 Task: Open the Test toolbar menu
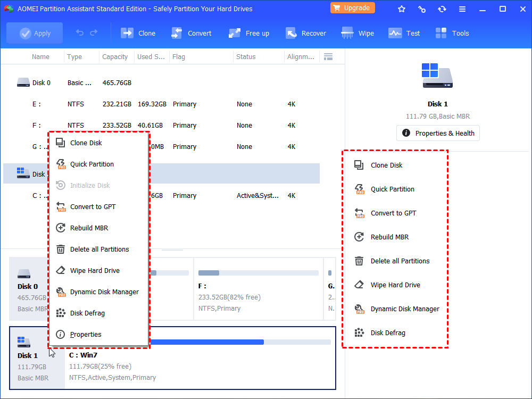tap(404, 33)
